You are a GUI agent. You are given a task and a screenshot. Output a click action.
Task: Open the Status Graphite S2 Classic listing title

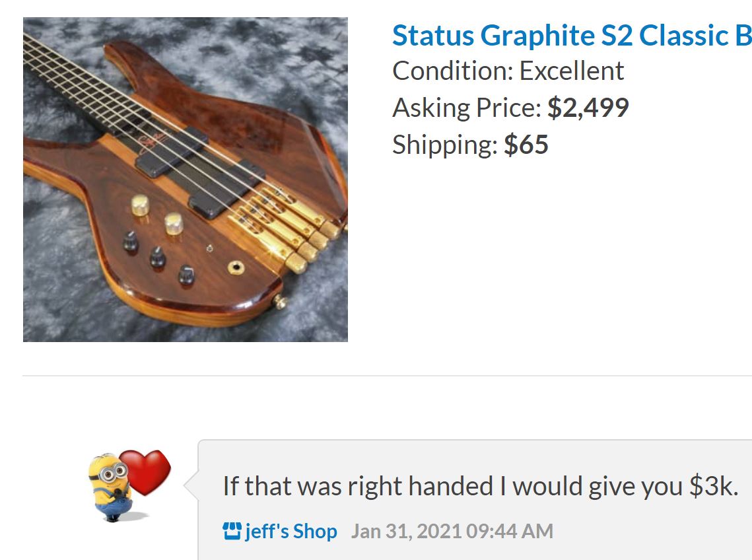[572, 36]
